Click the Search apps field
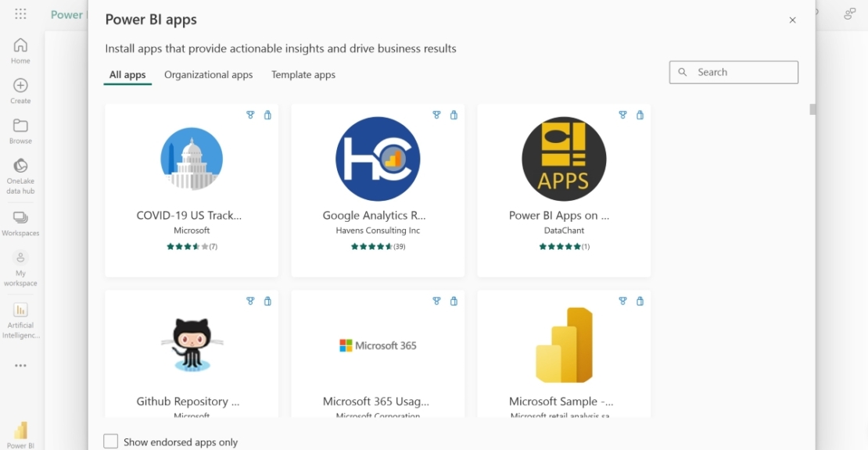Viewport: 868px width, 450px height. click(x=733, y=72)
